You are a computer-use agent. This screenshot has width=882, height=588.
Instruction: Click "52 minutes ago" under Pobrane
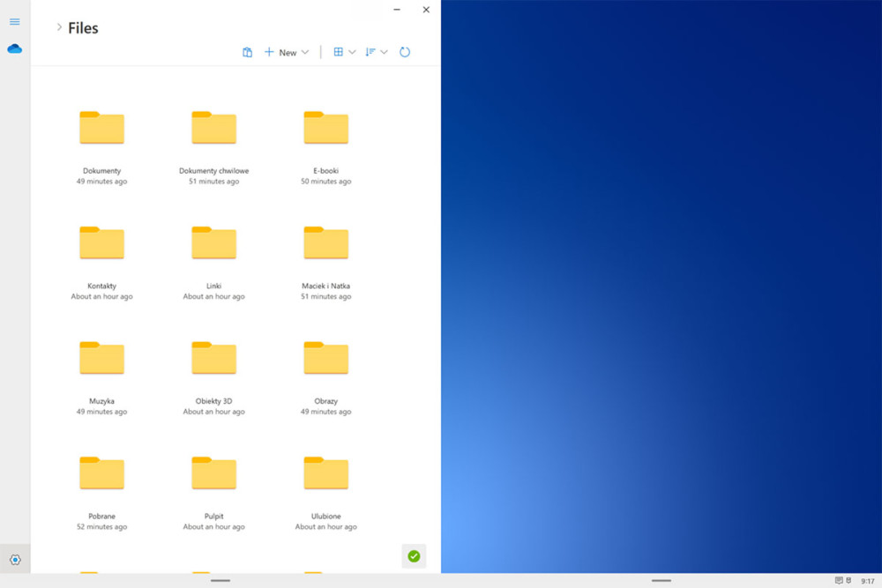click(101, 527)
